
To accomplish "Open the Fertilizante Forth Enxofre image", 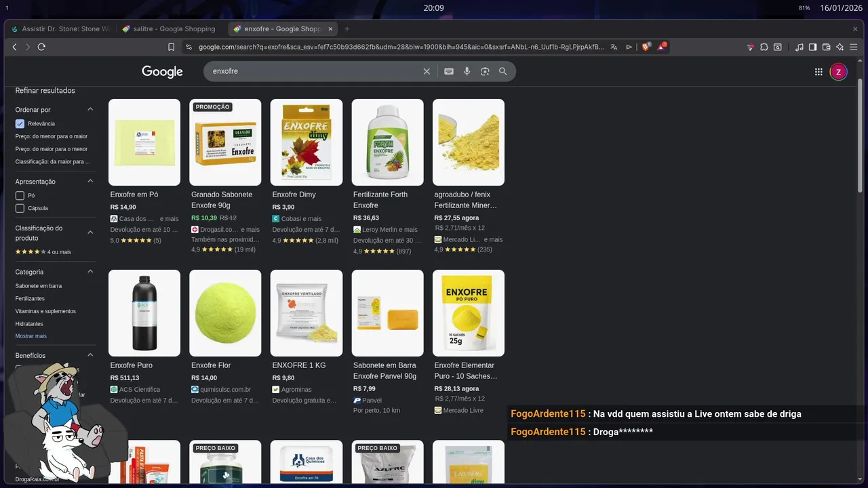I will coord(387,142).
